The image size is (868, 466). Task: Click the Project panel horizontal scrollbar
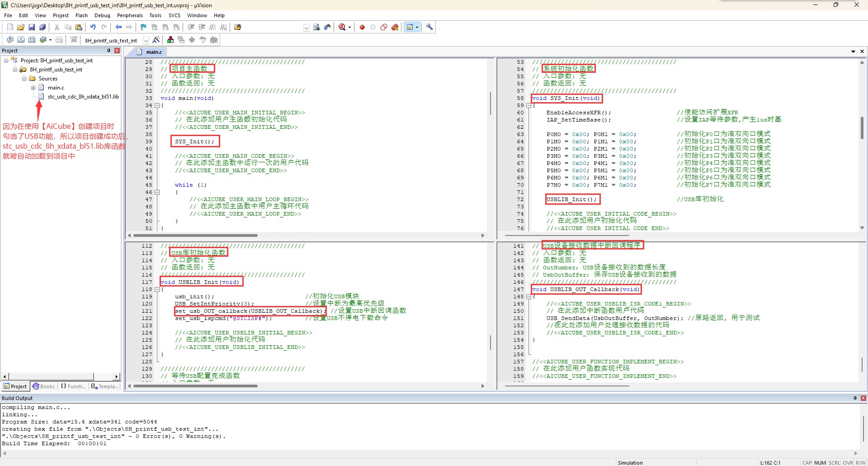pos(61,377)
